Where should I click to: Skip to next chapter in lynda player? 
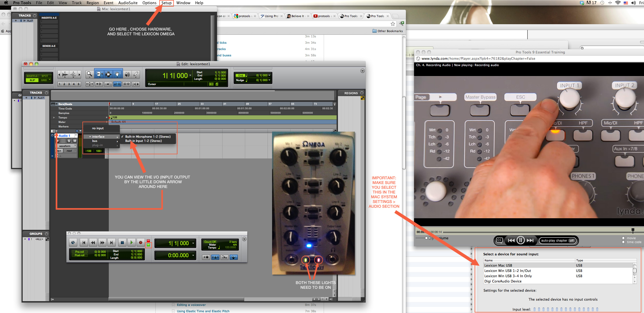click(530, 240)
